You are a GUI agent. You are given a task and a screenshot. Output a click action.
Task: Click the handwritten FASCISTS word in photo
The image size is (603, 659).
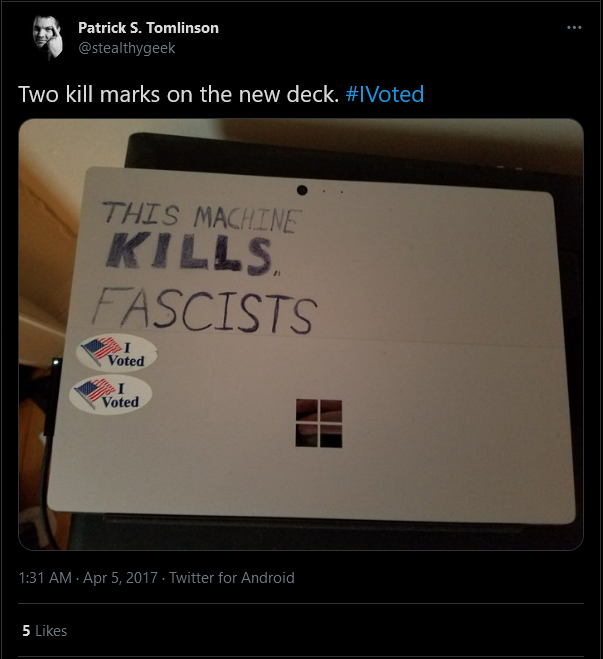(205, 310)
